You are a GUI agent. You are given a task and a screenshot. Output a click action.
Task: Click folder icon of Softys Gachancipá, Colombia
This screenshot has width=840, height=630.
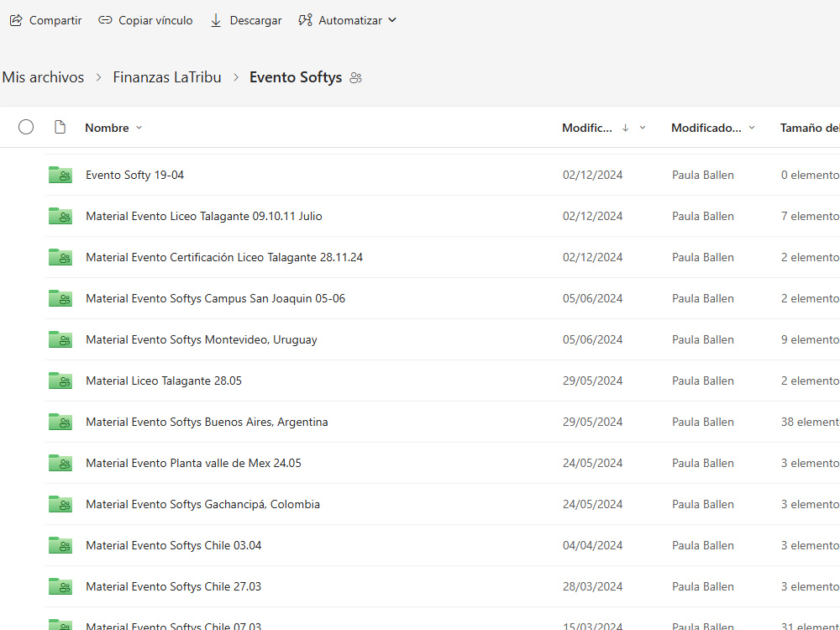(x=60, y=504)
